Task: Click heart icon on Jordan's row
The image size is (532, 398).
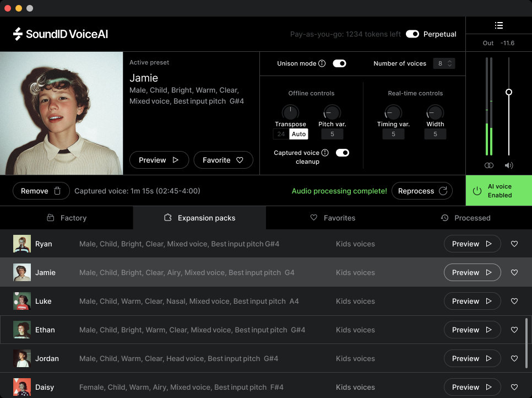Action: point(514,358)
